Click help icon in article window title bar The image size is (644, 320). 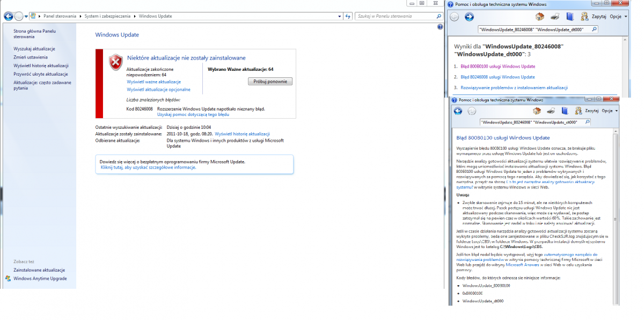coord(455,100)
